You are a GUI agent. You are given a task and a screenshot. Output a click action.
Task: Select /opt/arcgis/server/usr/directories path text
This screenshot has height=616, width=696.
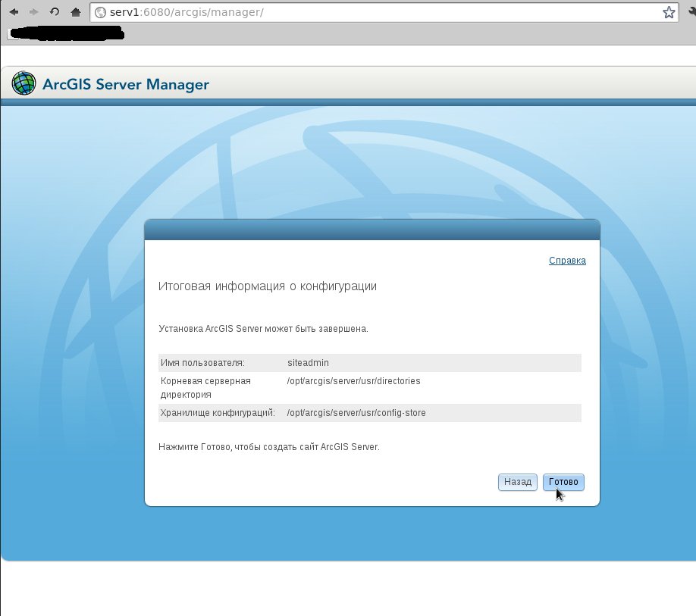point(353,381)
